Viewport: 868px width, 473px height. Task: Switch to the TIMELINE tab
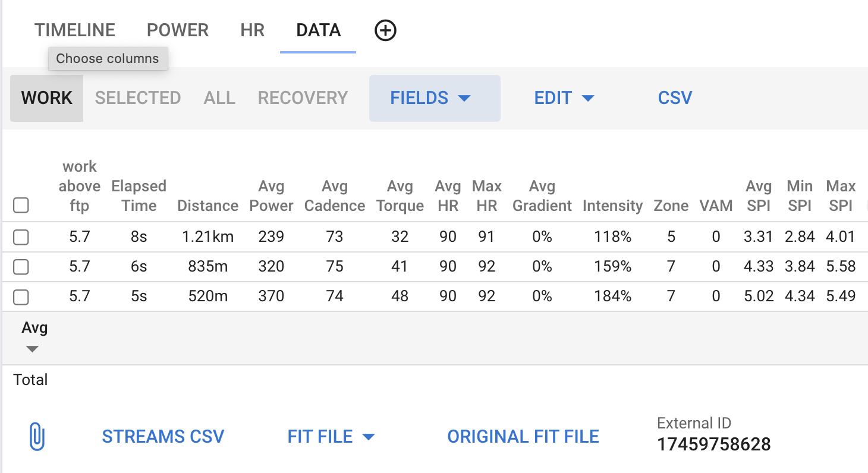pyautogui.click(x=75, y=30)
